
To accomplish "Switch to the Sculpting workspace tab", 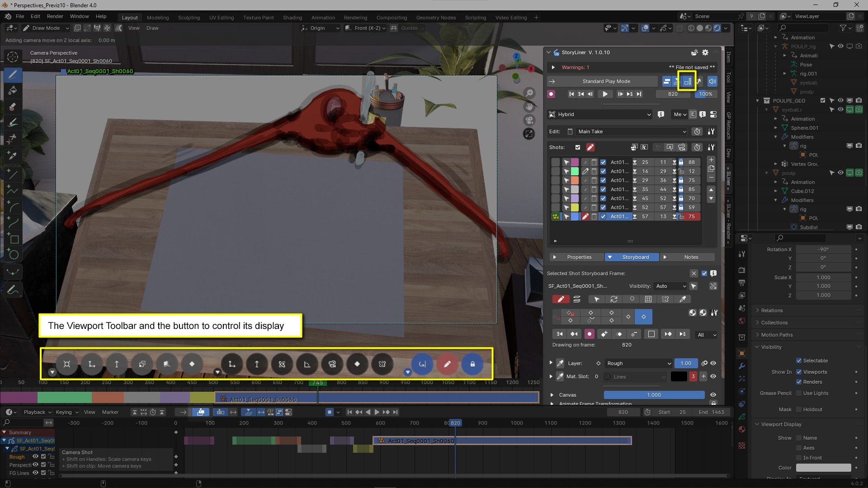I will (189, 17).
